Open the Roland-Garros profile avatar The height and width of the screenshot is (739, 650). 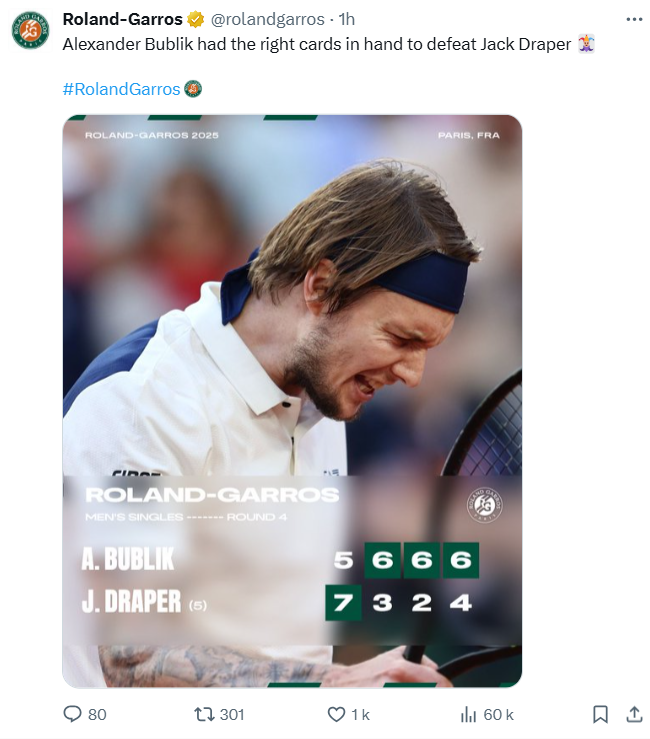pyautogui.click(x=30, y=30)
